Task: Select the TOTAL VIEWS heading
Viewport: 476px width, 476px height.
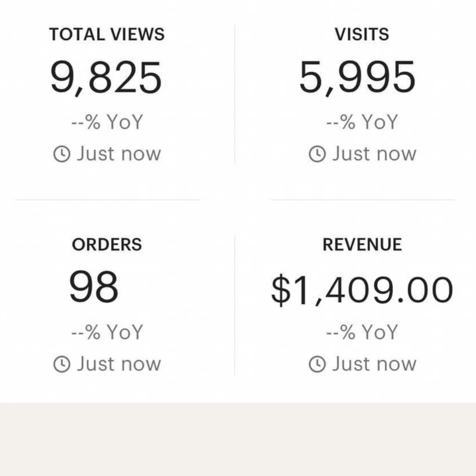Action: coord(107,34)
